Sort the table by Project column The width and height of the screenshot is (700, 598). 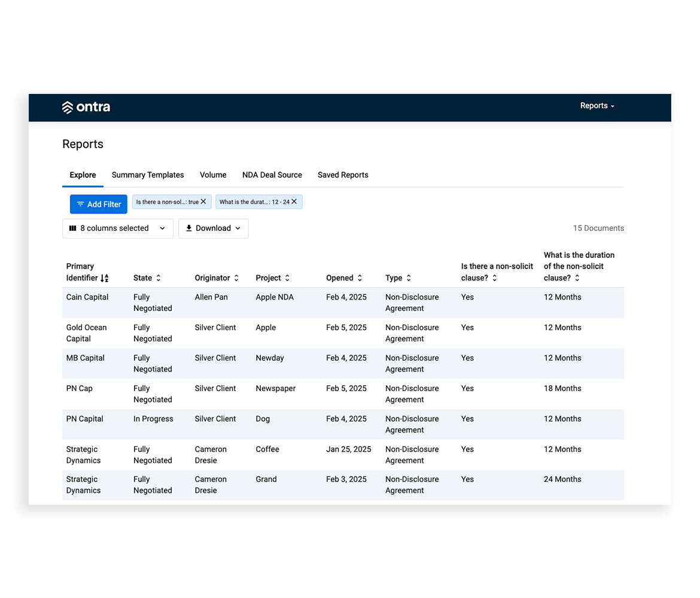(288, 277)
